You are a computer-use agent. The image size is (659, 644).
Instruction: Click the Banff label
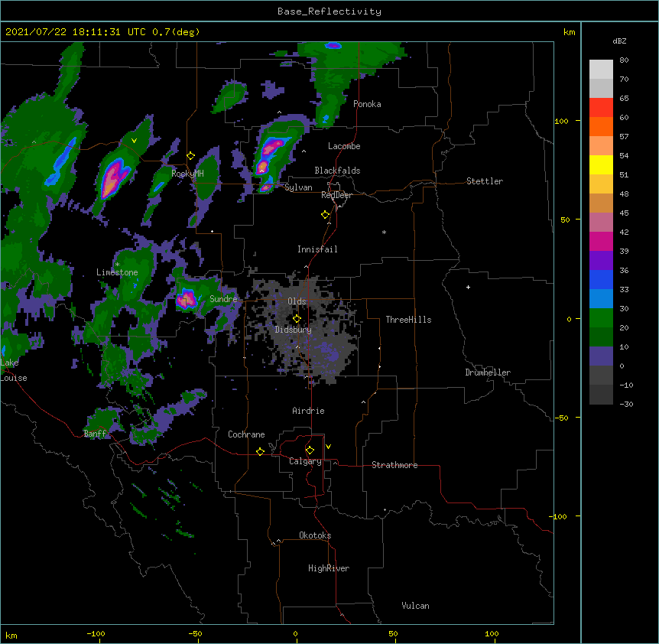pos(96,434)
